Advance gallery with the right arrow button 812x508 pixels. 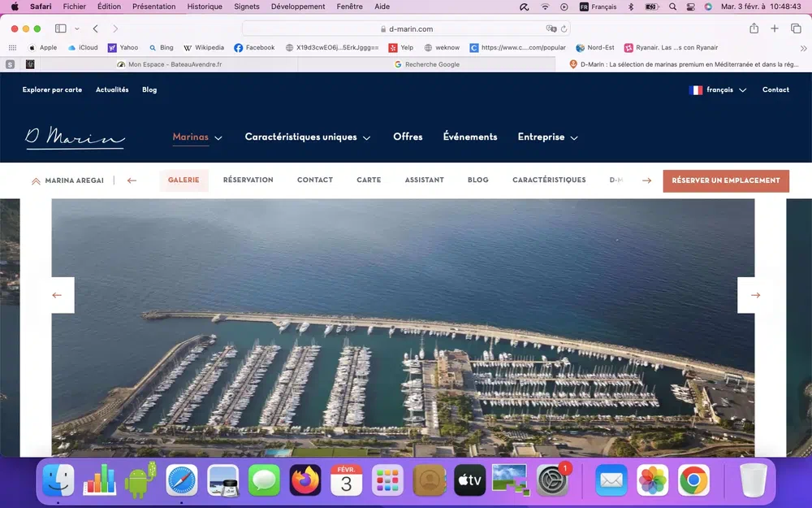pyautogui.click(x=755, y=295)
